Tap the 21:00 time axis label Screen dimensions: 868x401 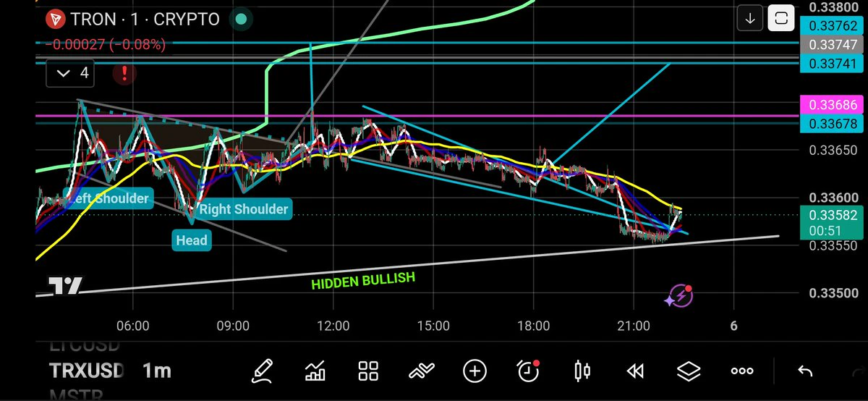[x=633, y=326]
